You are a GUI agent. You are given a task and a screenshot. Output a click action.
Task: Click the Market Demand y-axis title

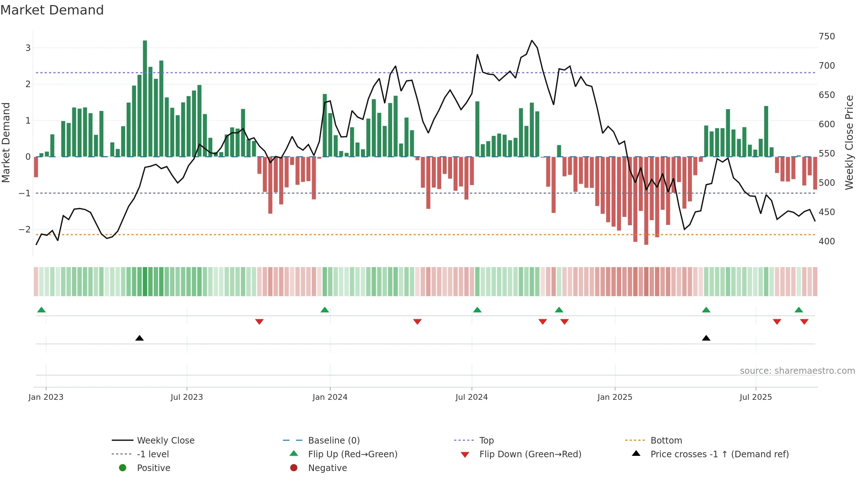pyautogui.click(x=6, y=142)
